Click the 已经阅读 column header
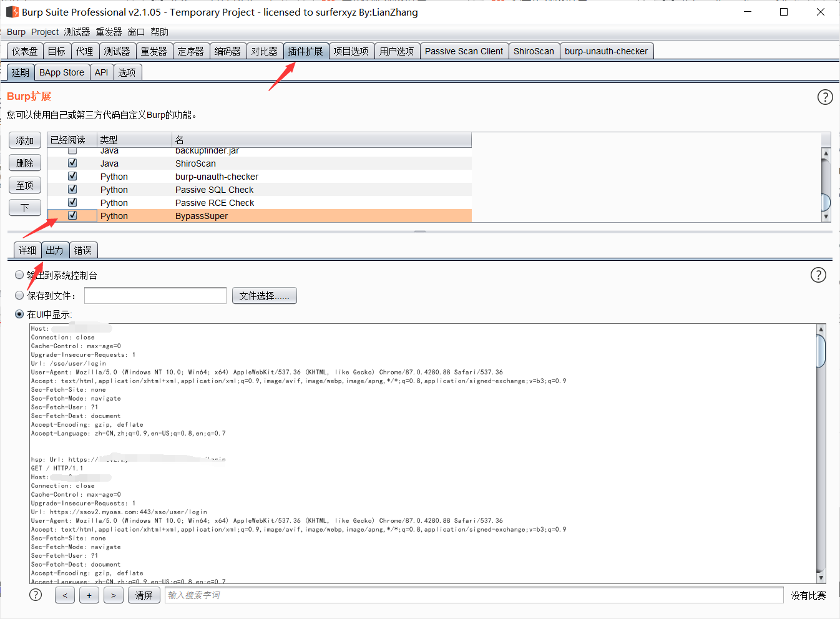 [x=72, y=140]
